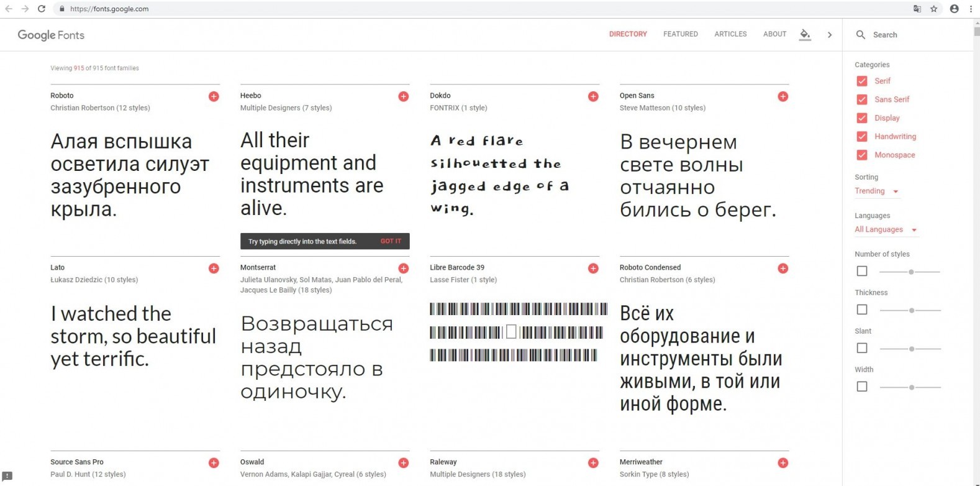
Task: Add Oswald font using plus icon
Action: tap(404, 463)
